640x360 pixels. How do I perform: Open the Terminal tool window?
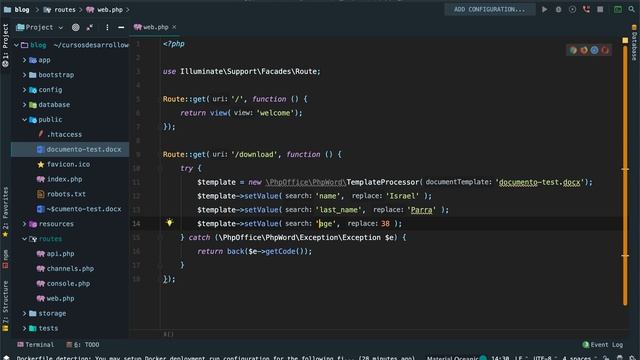click(36, 344)
